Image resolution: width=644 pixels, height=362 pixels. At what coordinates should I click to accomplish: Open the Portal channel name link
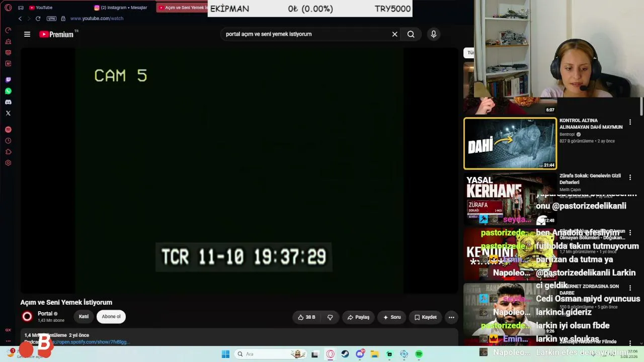tap(45, 314)
